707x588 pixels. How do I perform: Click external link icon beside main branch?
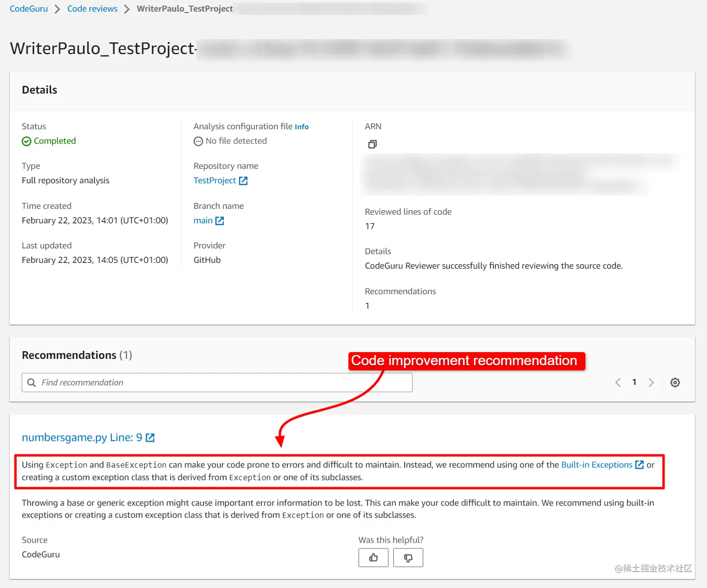(220, 221)
